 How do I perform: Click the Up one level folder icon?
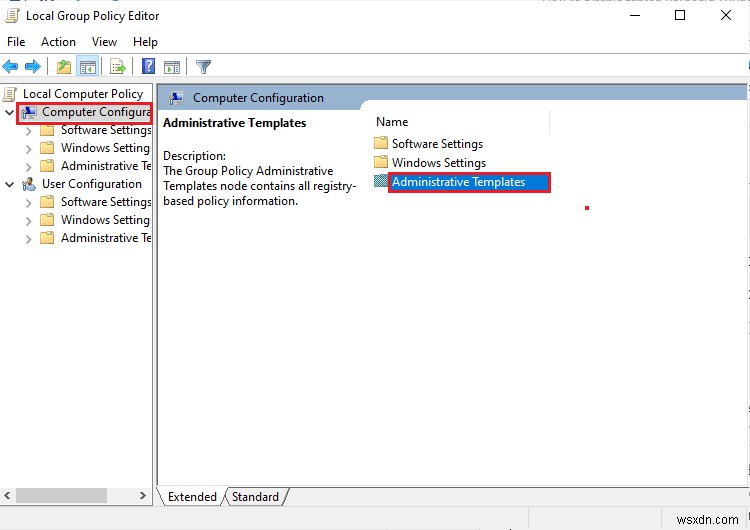tap(64, 66)
